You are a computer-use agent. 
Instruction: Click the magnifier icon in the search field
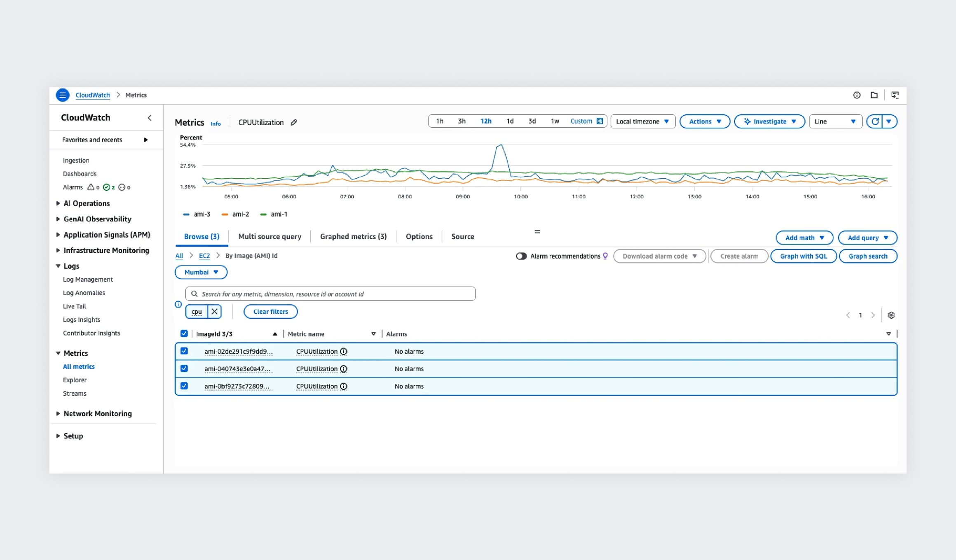pos(194,294)
